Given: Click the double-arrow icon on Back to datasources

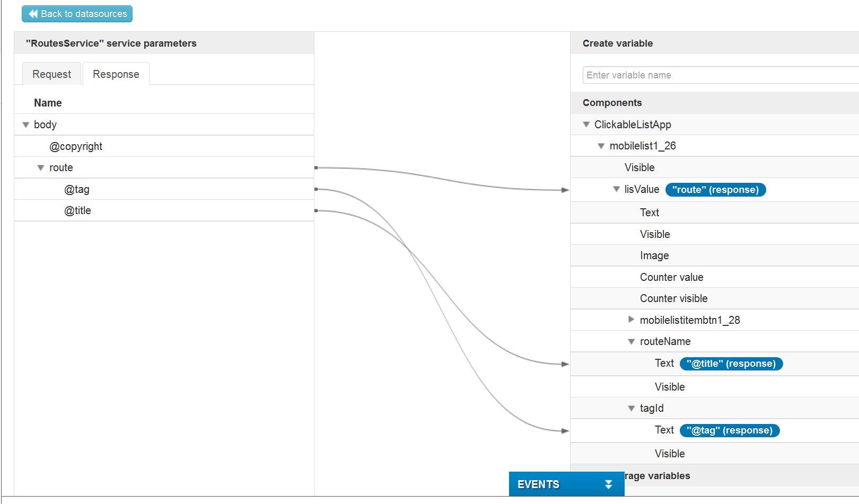Looking at the screenshot, I should coord(33,14).
